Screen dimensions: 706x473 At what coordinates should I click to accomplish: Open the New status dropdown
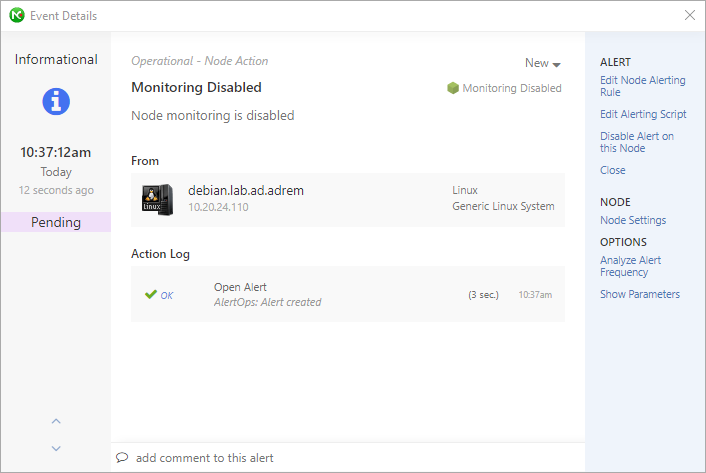coord(543,63)
